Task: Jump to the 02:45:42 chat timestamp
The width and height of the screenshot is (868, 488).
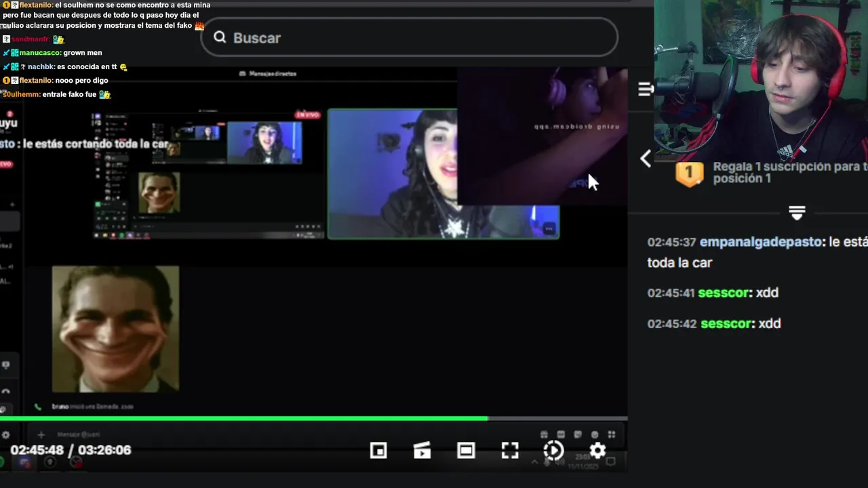Action: 671,323
